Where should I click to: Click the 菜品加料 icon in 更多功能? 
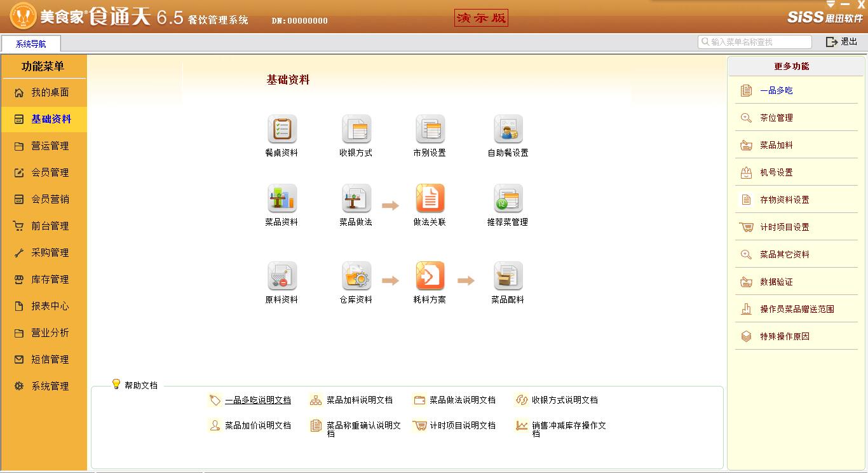tap(747, 145)
